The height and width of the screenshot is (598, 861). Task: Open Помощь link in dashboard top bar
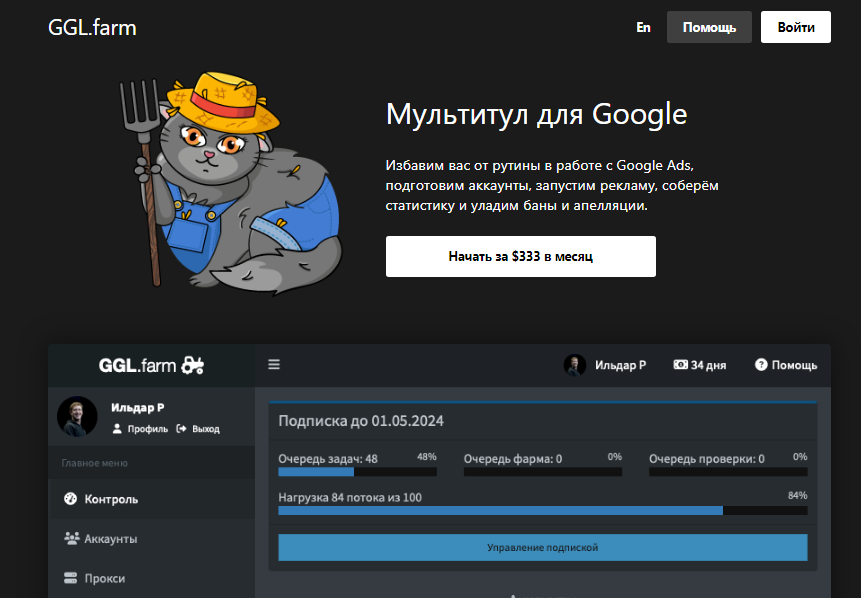pyautogui.click(x=794, y=365)
